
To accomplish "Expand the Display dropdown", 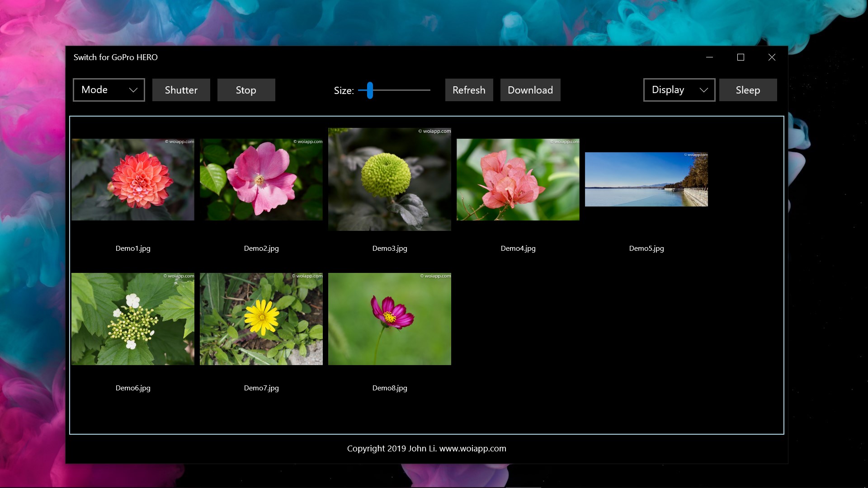I will tap(679, 90).
